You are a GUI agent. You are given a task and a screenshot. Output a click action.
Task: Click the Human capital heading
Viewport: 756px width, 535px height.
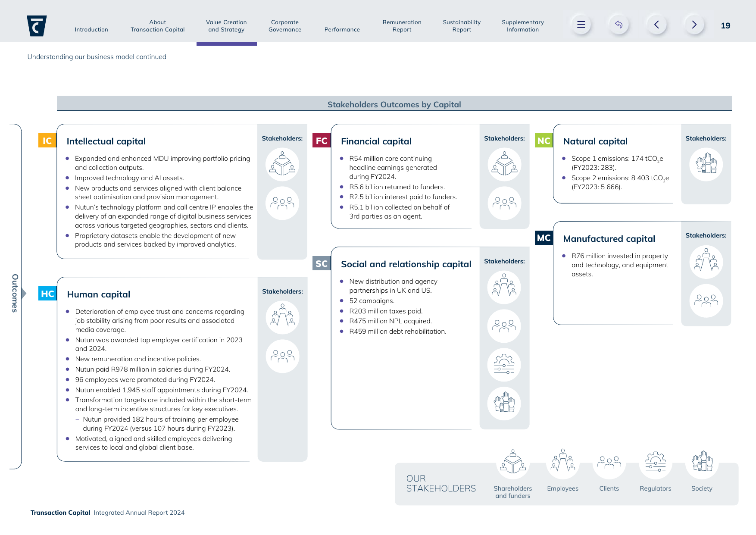tap(99, 294)
